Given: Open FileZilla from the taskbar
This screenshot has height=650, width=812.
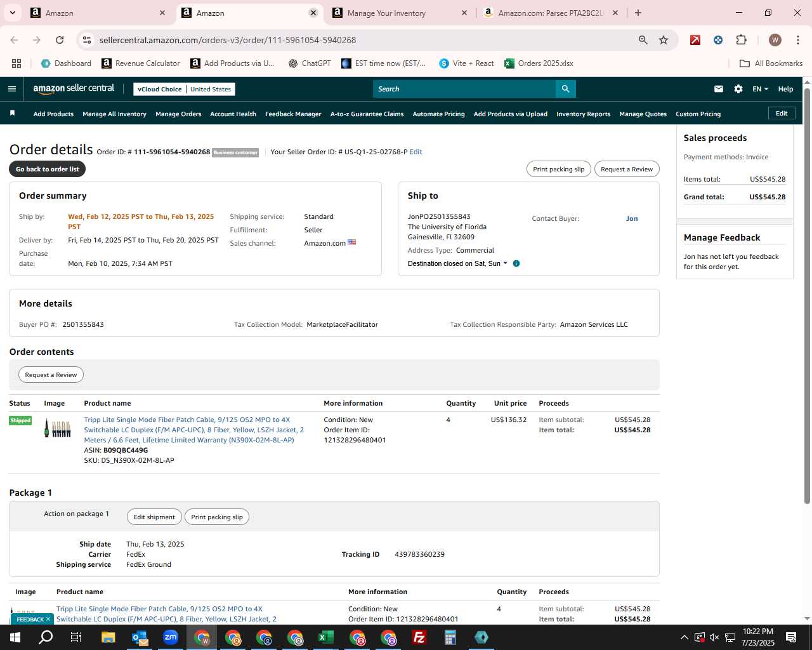Looking at the screenshot, I should pos(419,637).
